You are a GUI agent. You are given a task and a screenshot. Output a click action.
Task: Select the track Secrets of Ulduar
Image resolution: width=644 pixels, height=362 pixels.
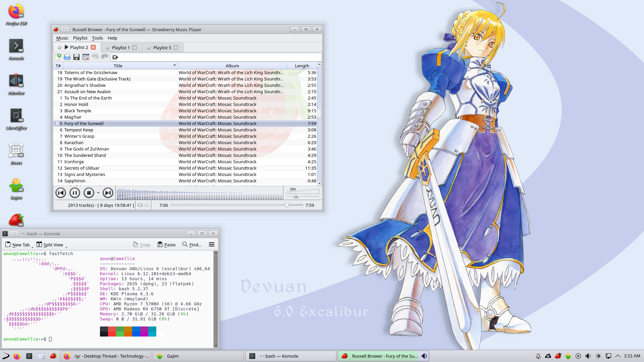click(x=185, y=168)
